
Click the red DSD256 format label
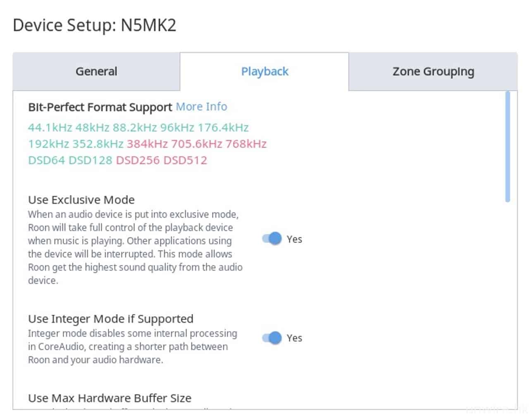coord(138,160)
